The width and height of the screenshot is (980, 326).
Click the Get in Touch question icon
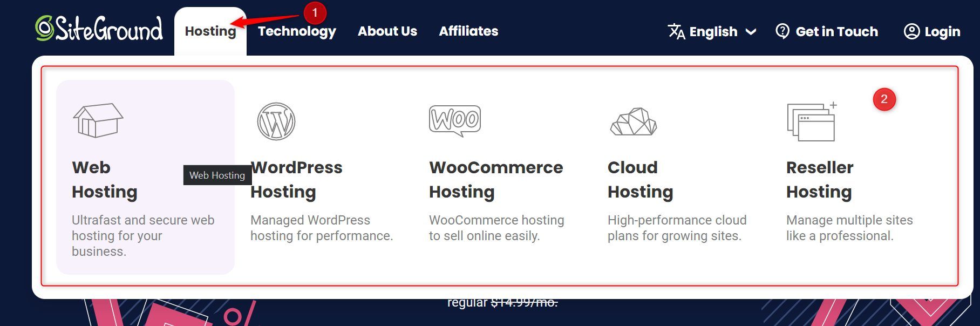tap(782, 31)
